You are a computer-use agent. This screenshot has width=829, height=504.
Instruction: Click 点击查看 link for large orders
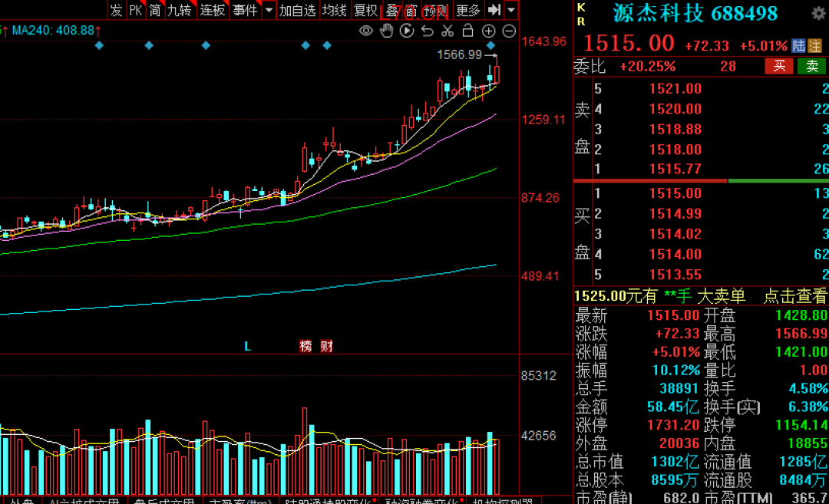pos(794,296)
